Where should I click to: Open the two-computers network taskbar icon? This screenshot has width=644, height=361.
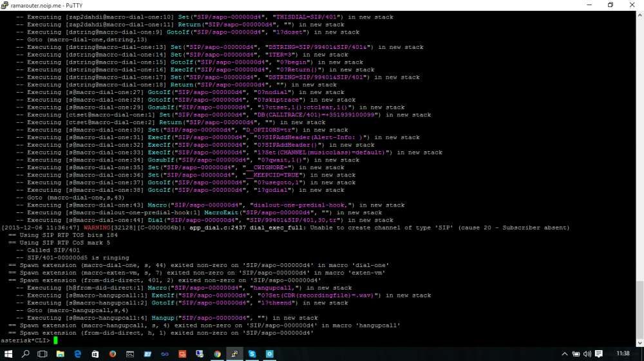coord(200,354)
